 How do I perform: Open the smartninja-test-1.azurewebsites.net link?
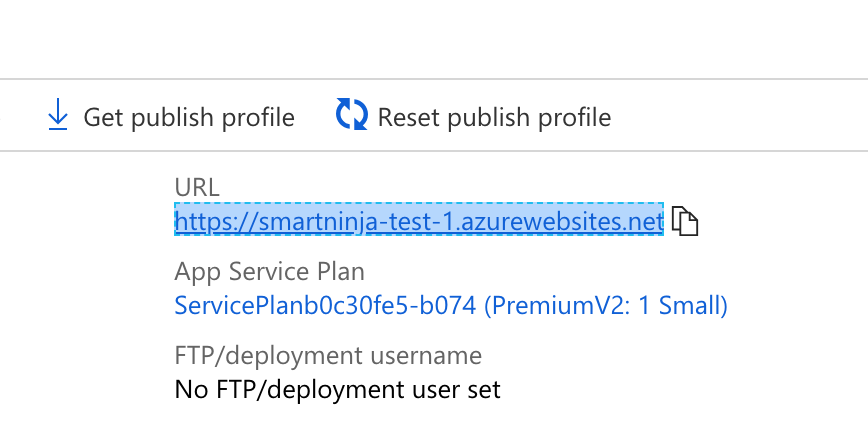418,221
